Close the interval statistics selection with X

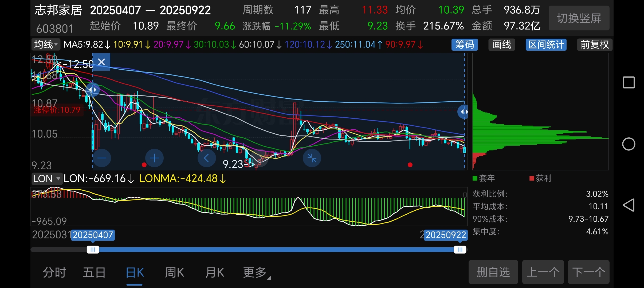point(101,62)
